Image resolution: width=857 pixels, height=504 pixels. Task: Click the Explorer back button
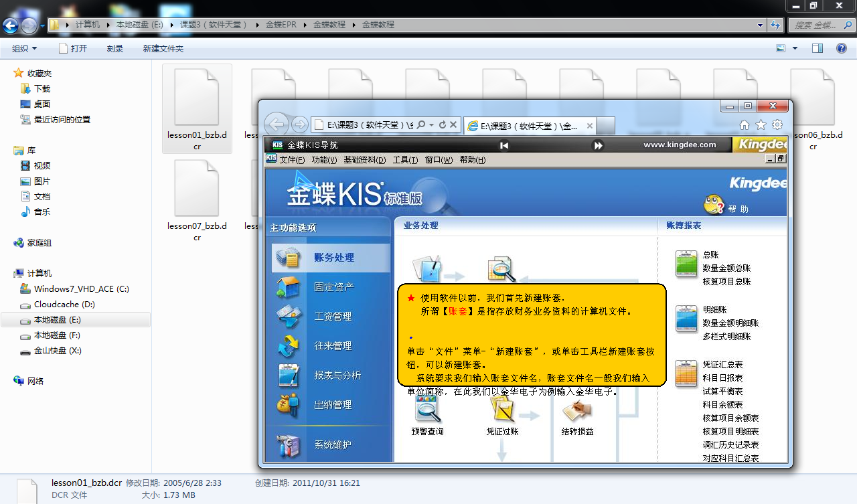(x=11, y=25)
